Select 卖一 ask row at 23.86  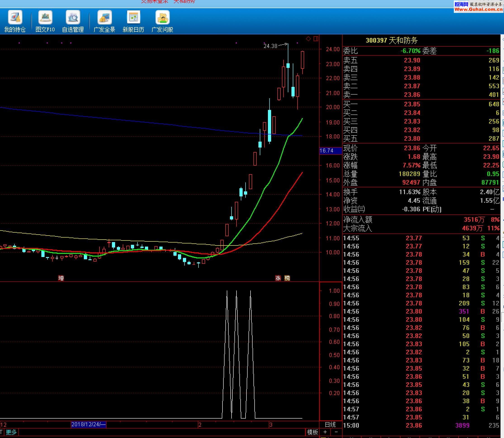click(x=421, y=95)
